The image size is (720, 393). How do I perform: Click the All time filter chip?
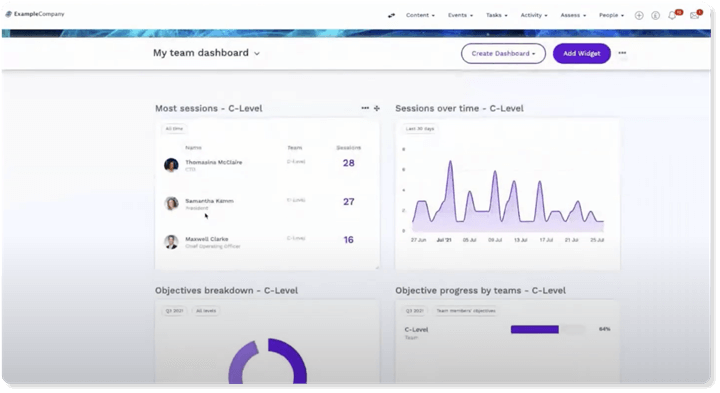pyautogui.click(x=174, y=129)
